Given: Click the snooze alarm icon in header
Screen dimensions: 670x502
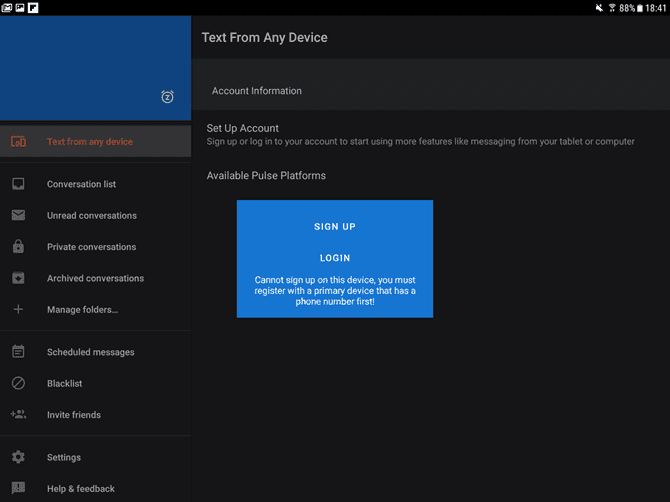Looking at the screenshot, I should click(167, 97).
